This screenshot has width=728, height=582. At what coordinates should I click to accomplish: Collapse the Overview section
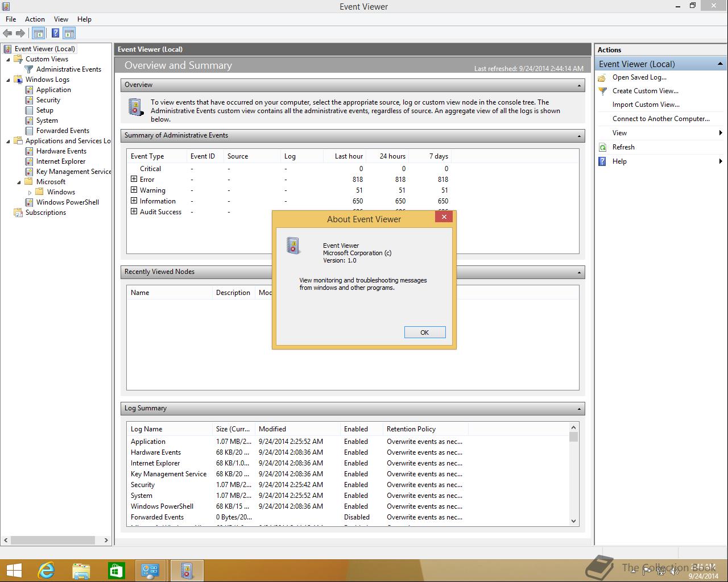[579, 85]
